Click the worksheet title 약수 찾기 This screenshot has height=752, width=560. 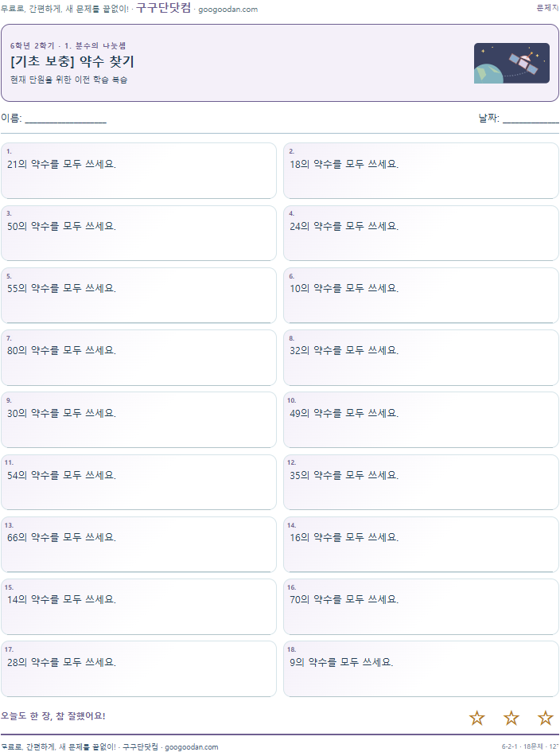click(72, 61)
